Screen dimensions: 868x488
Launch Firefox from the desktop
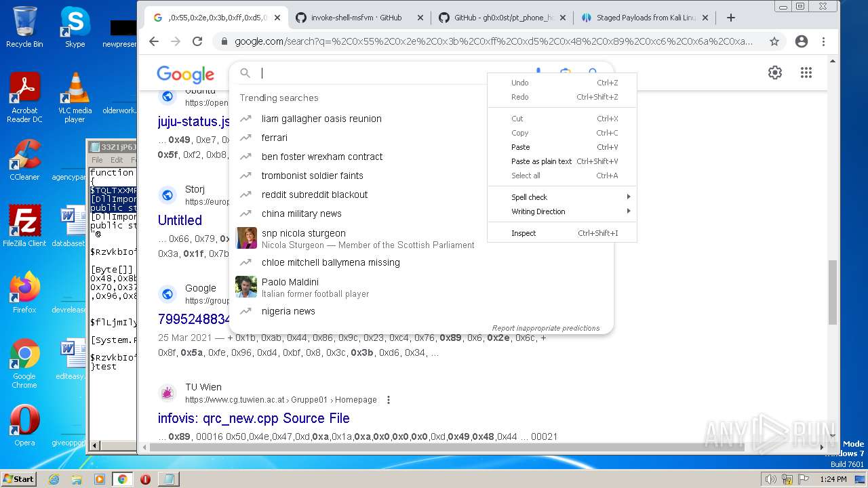(x=24, y=293)
